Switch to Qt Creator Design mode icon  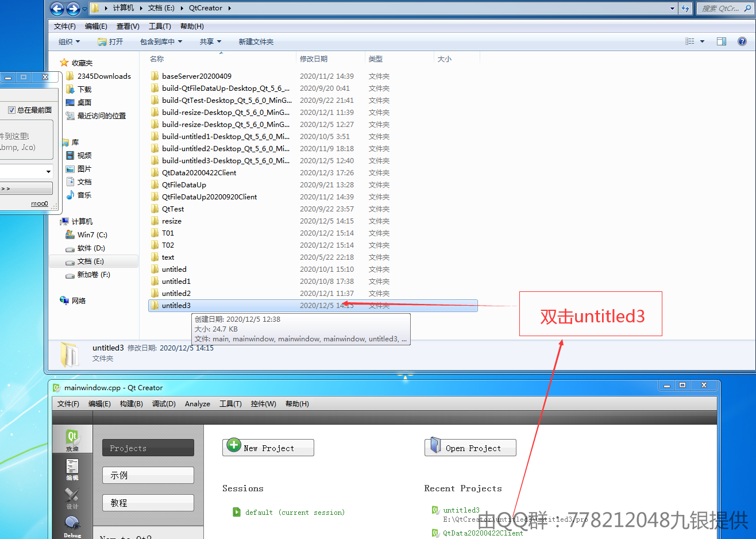click(x=72, y=498)
